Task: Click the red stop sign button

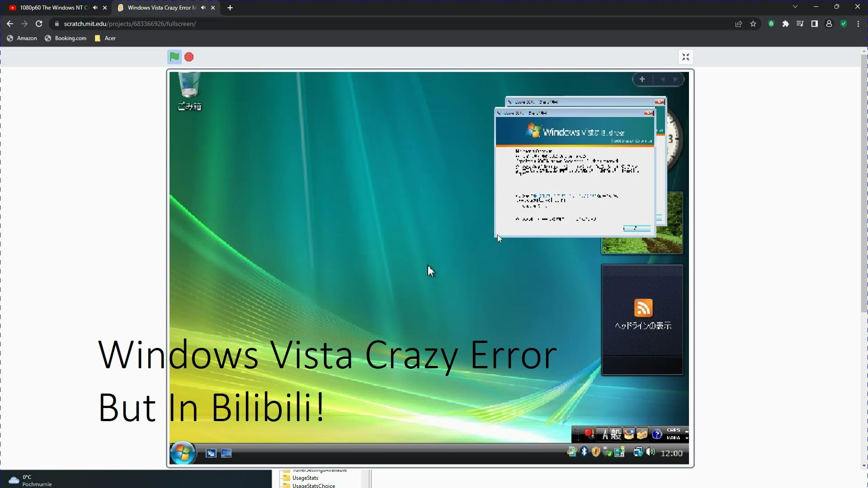Action: click(189, 57)
